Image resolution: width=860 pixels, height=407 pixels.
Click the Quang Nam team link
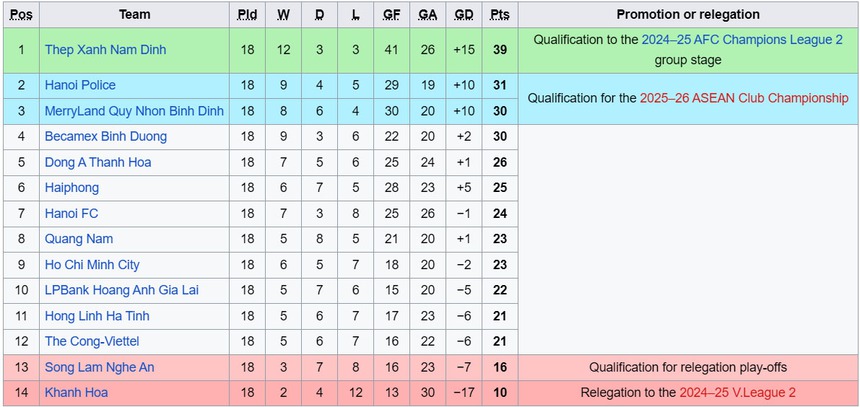[x=78, y=239]
